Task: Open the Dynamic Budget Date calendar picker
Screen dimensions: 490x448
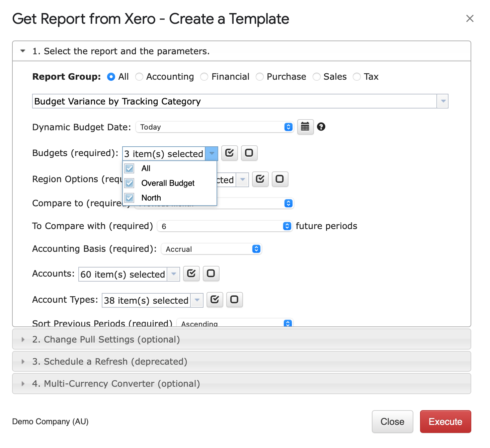Action: [x=305, y=127]
